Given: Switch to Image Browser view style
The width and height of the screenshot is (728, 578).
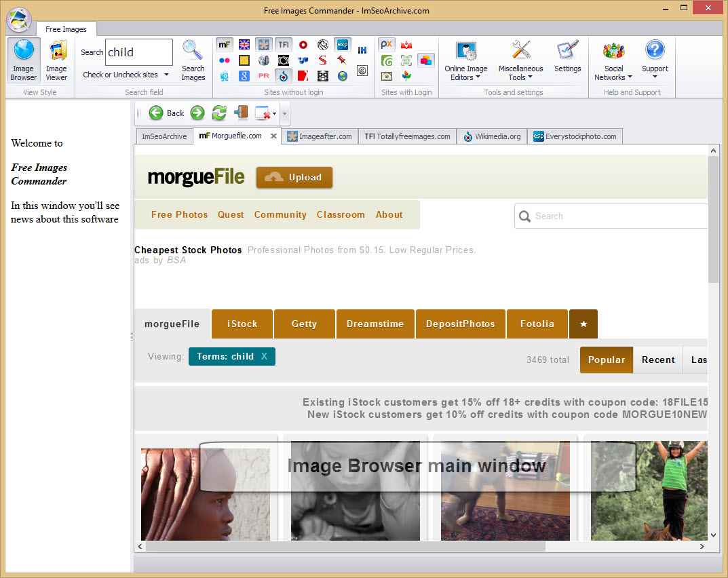Looking at the screenshot, I should tap(23, 61).
